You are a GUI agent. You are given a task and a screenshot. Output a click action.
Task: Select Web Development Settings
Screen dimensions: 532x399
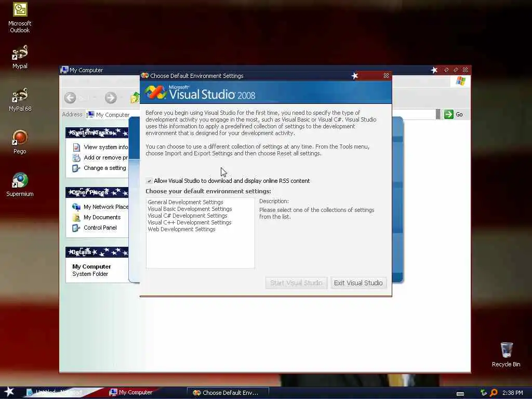181,229
